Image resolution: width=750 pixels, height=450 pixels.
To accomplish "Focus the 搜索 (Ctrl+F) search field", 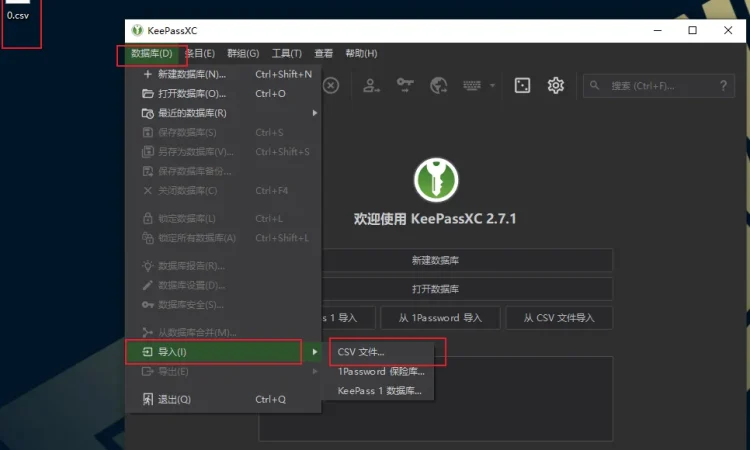I will point(659,86).
